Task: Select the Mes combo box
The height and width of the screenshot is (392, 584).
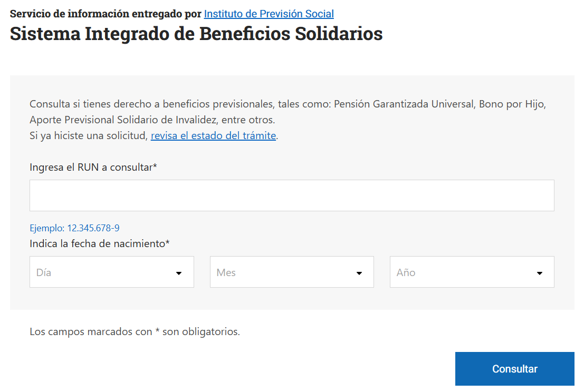Action: tap(292, 272)
